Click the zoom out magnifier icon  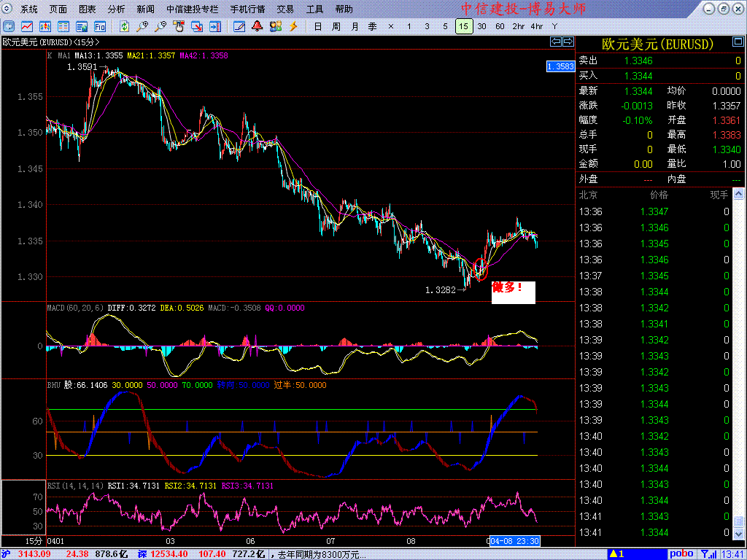(x=160, y=26)
